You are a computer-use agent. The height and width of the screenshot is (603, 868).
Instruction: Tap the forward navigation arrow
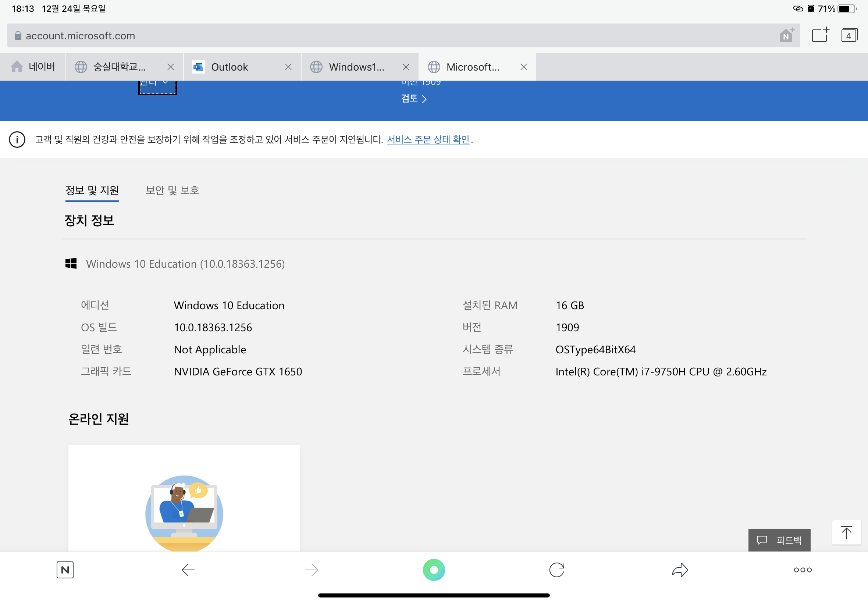click(x=311, y=570)
